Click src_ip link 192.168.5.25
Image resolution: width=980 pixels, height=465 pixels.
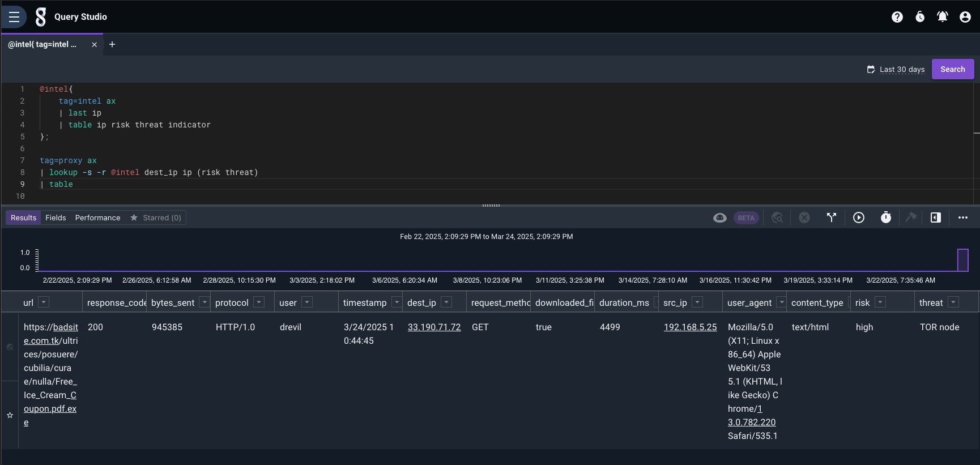tap(690, 327)
